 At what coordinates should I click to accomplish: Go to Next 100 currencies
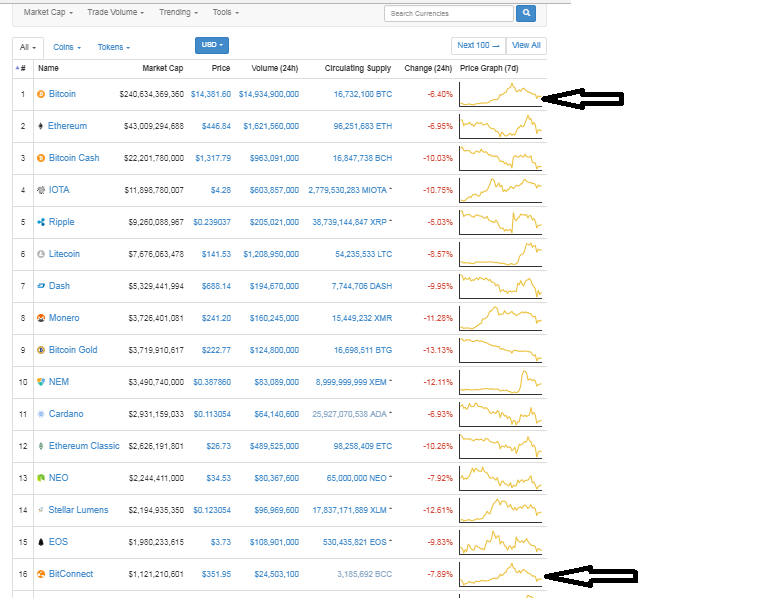[478, 46]
